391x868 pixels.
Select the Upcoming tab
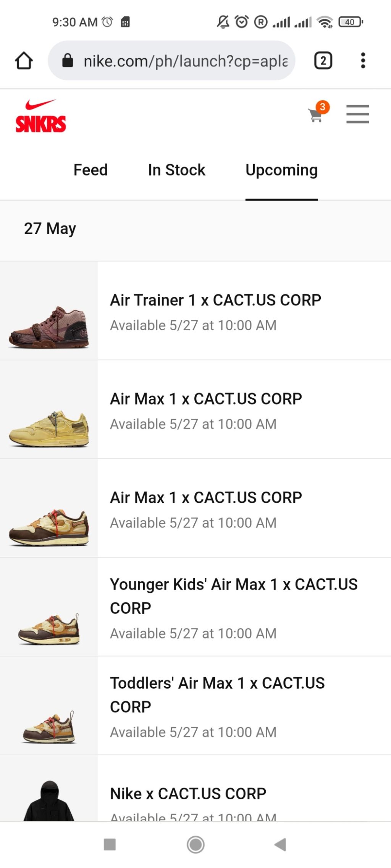pyautogui.click(x=281, y=170)
